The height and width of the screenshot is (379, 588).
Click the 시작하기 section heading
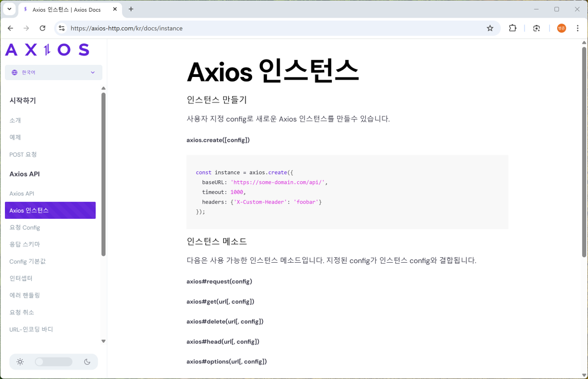point(23,101)
